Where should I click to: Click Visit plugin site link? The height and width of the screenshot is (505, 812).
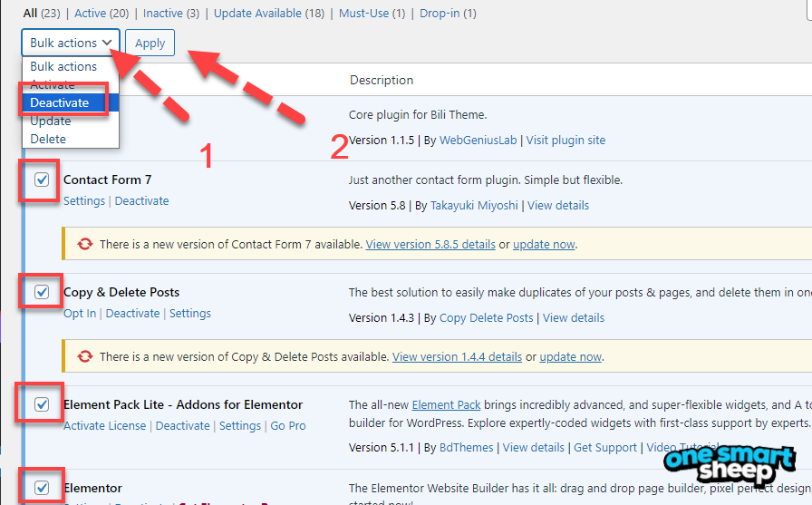(565, 141)
